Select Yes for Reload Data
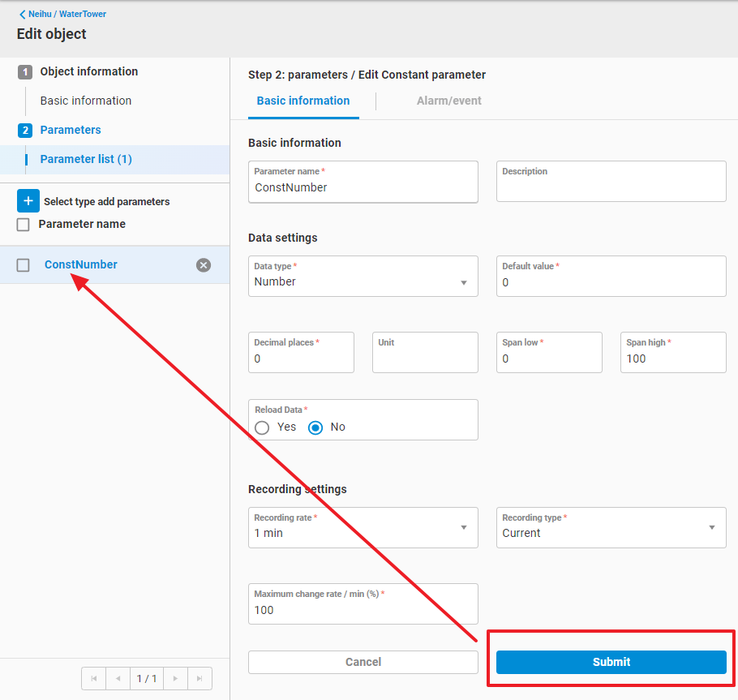The image size is (738, 700). (x=262, y=427)
